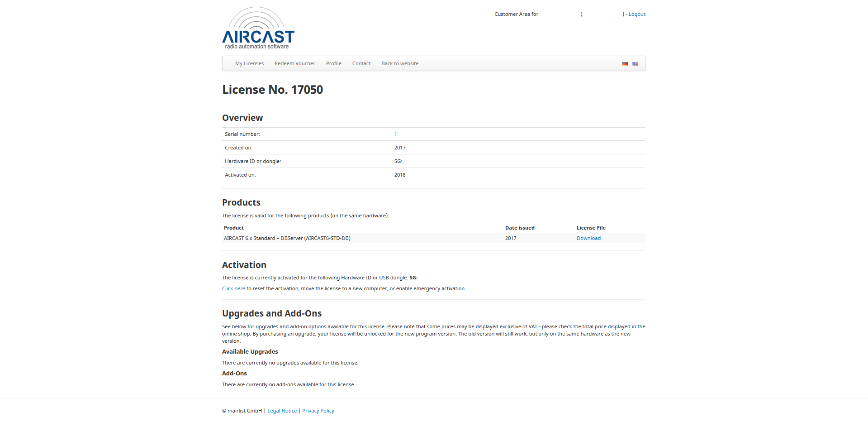Viewport: 868px width, 427px height.
Task: Open the My Licenses menu item
Action: 249,63
